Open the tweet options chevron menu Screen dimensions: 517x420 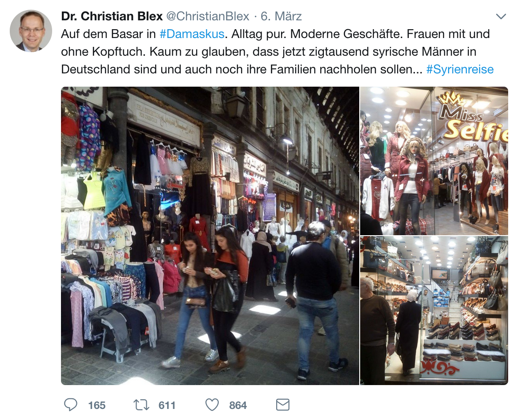point(501,16)
